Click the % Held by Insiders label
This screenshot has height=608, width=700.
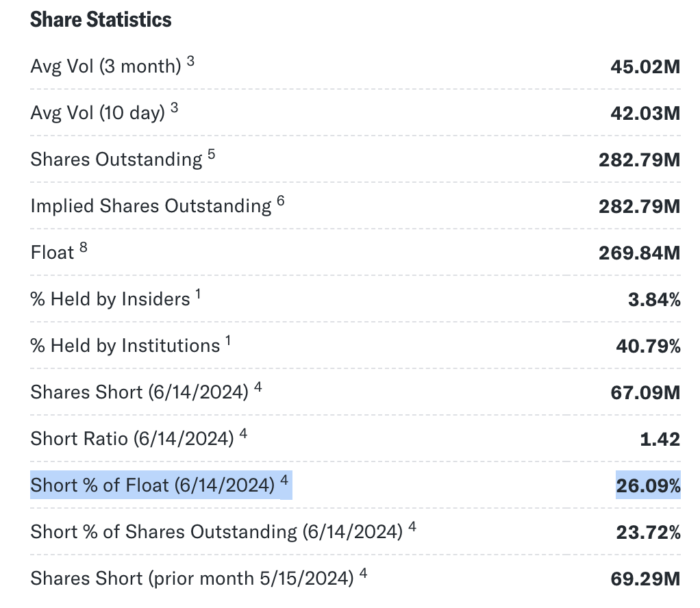pos(110,299)
